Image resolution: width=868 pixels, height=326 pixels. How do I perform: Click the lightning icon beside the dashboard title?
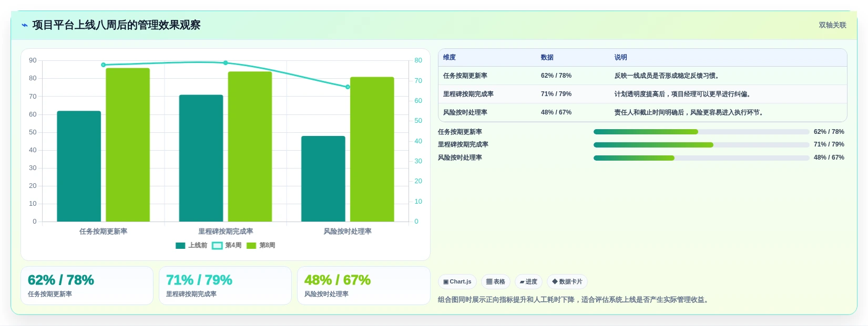point(25,25)
